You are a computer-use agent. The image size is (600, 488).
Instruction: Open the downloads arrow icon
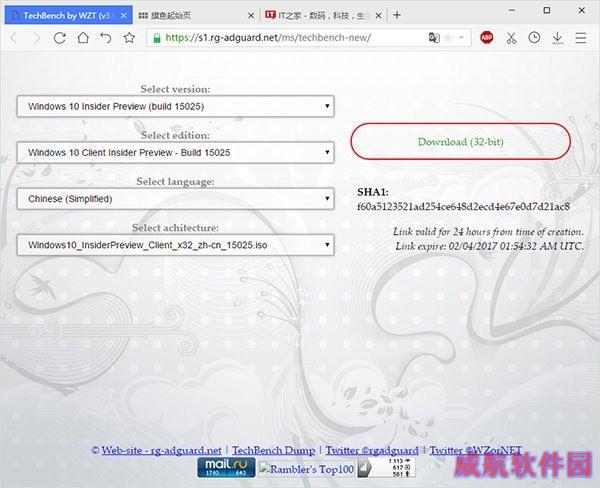557,38
